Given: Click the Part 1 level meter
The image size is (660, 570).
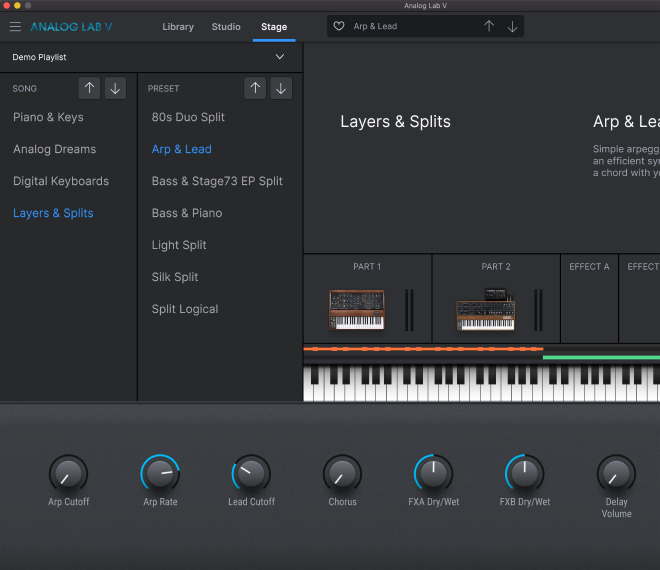Looking at the screenshot, I should coord(409,310).
